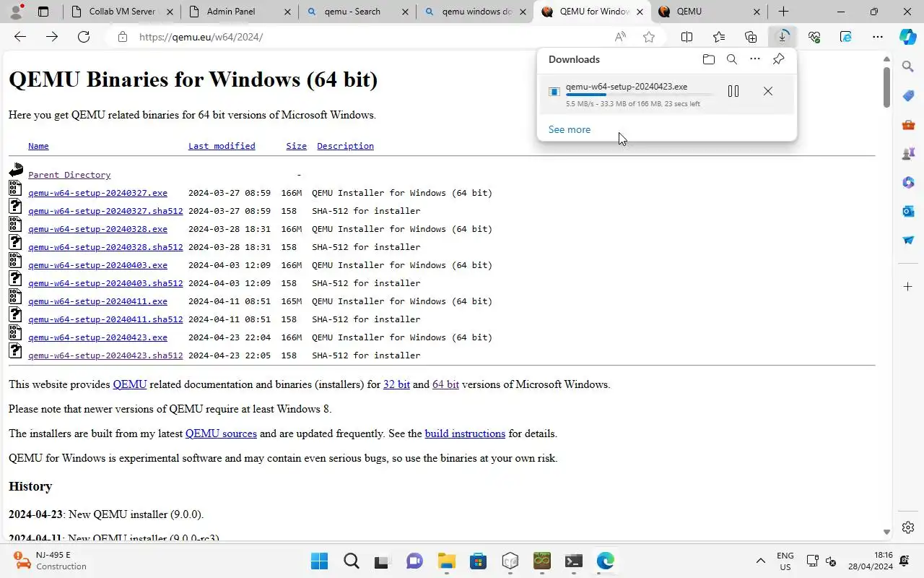Viewport: 924px width, 578px height.
Task: Open the Games chess piece sidebar icon
Action: [x=908, y=153]
